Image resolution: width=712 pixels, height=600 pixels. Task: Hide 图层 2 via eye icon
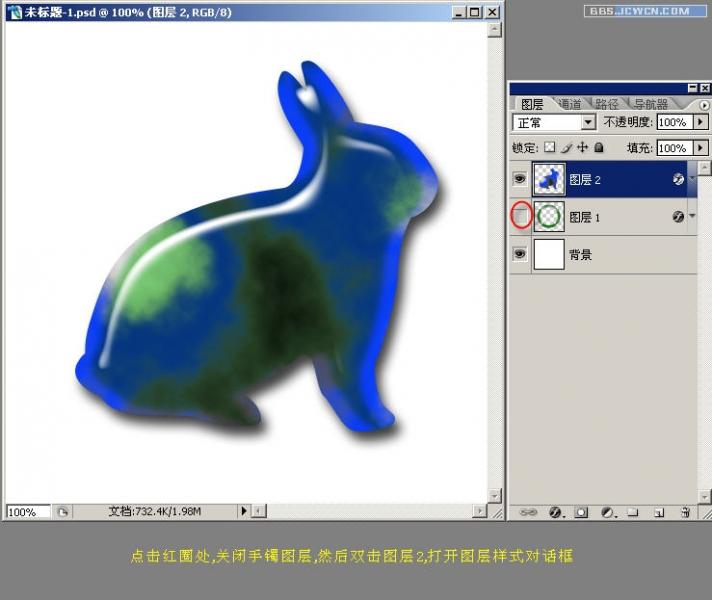520,179
